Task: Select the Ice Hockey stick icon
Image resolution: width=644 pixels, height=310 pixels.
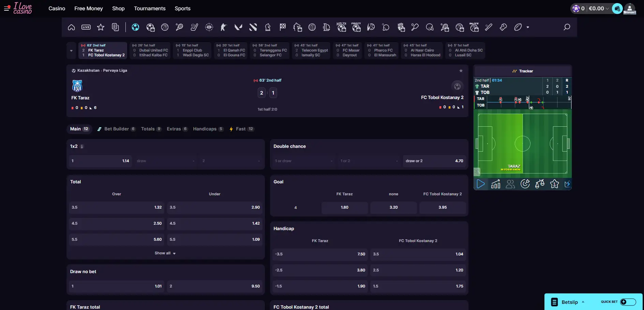Action: pos(194,27)
